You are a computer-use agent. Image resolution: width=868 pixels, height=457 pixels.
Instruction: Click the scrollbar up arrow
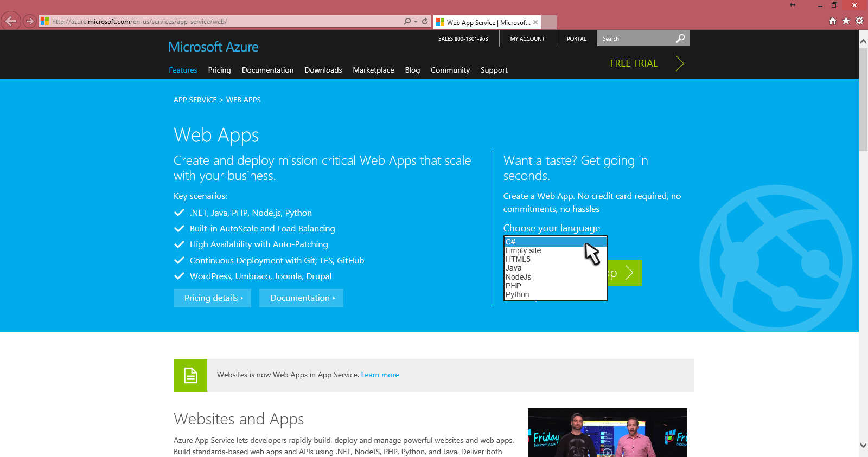pyautogui.click(x=863, y=41)
